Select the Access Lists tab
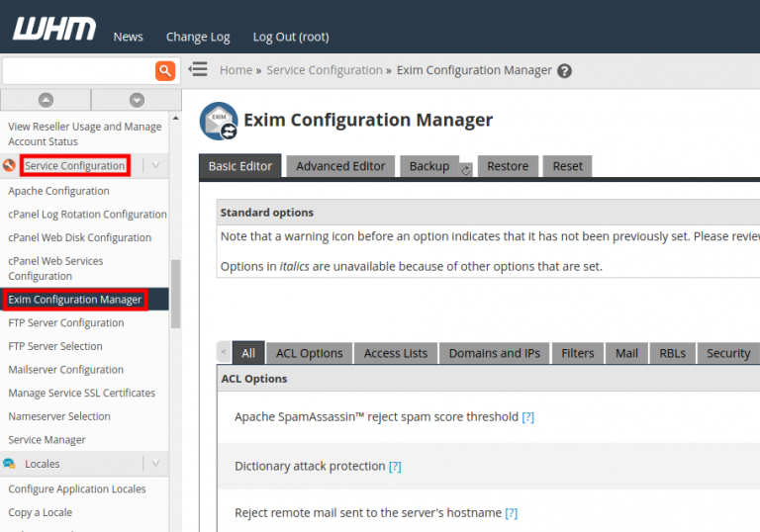Viewport: 760px width, 532px height. click(x=396, y=353)
